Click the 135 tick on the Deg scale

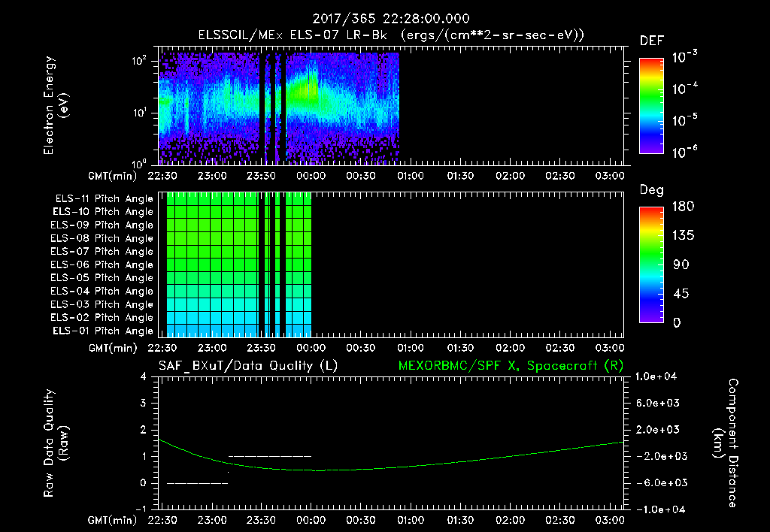[x=683, y=236]
